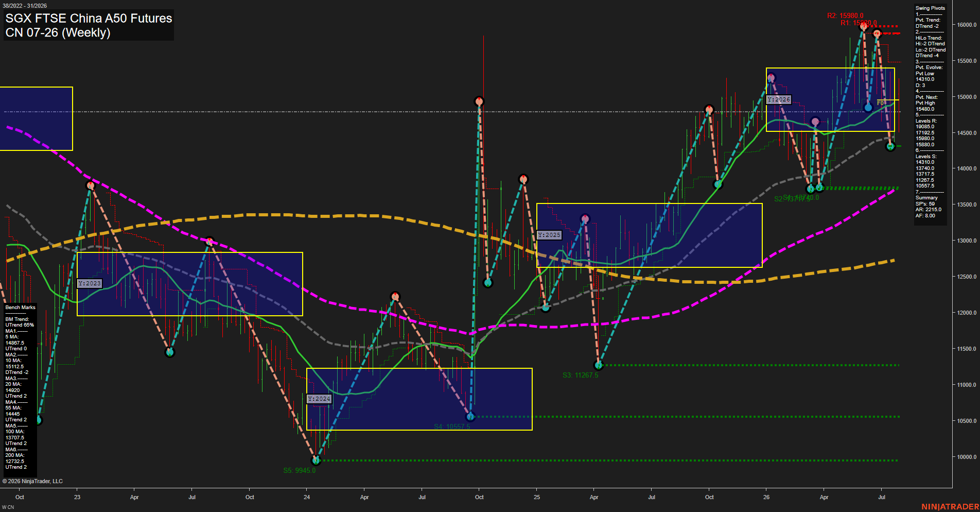Click the Pvt. Evolve: label
The height and width of the screenshot is (512, 980).
[929, 67]
